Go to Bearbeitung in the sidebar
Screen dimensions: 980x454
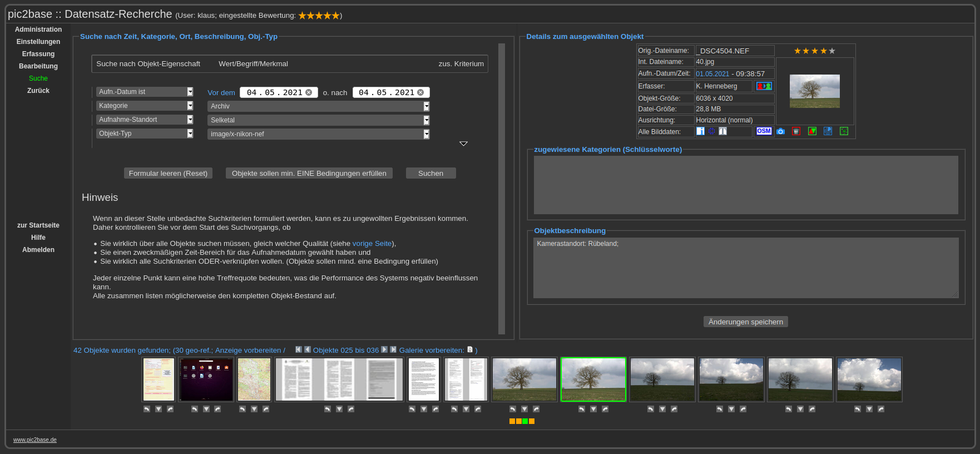(38, 66)
